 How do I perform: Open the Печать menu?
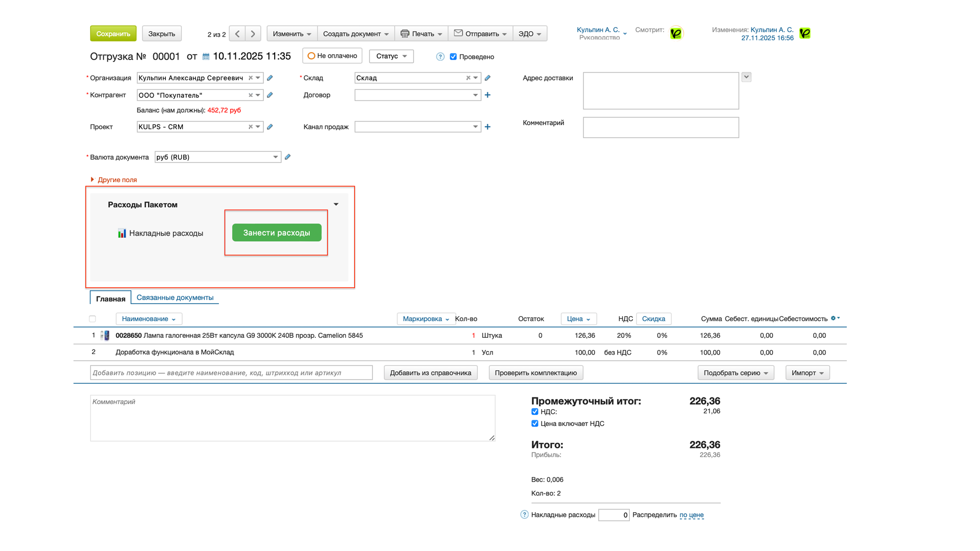coord(422,34)
